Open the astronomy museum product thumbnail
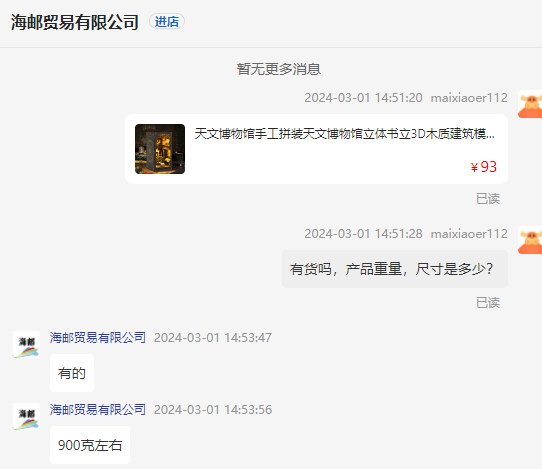 tap(160, 149)
